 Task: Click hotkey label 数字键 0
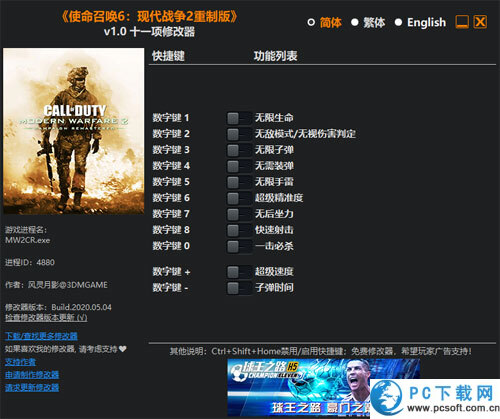(171, 246)
